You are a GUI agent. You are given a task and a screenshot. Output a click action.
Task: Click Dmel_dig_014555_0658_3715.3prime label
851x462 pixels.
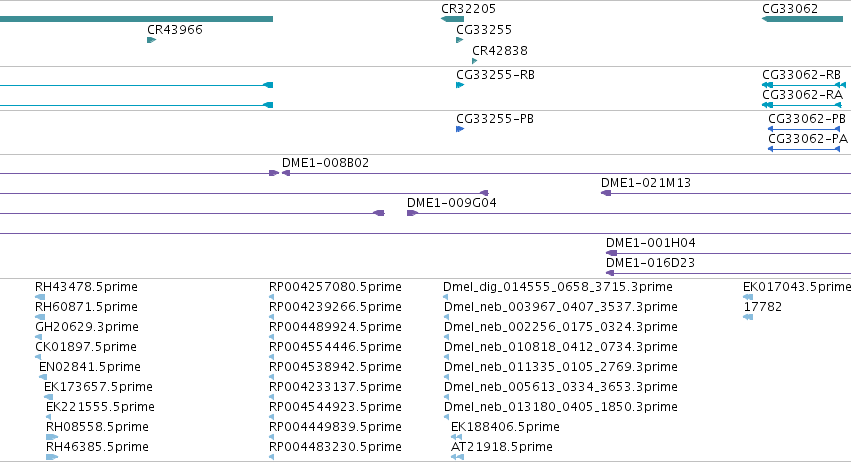coord(558,287)
